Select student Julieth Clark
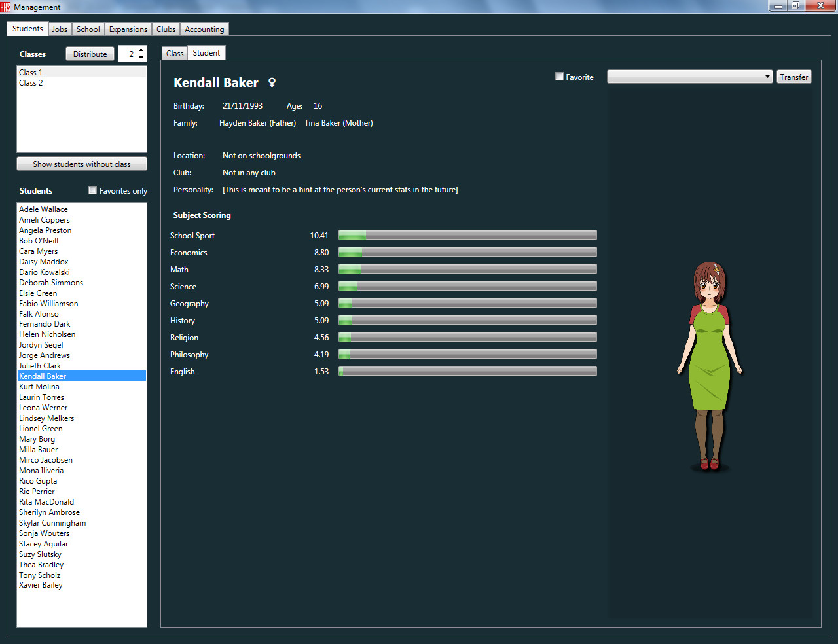 (82, 365)
